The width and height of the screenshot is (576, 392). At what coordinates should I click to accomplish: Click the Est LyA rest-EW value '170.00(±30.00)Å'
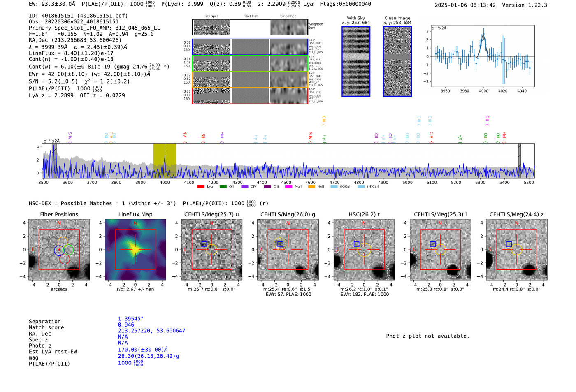point(143,350)
